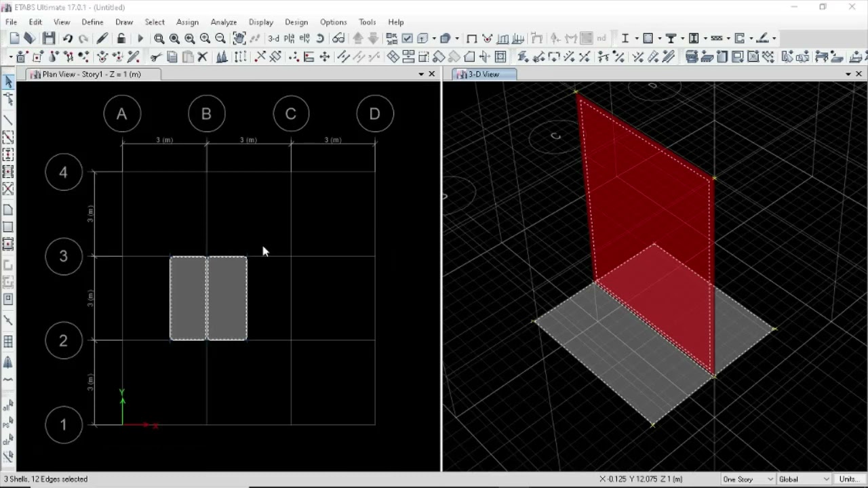This screenshot has height=488, width=868.
Task: Run analysis with the play arrow
Action: point(140,39)
